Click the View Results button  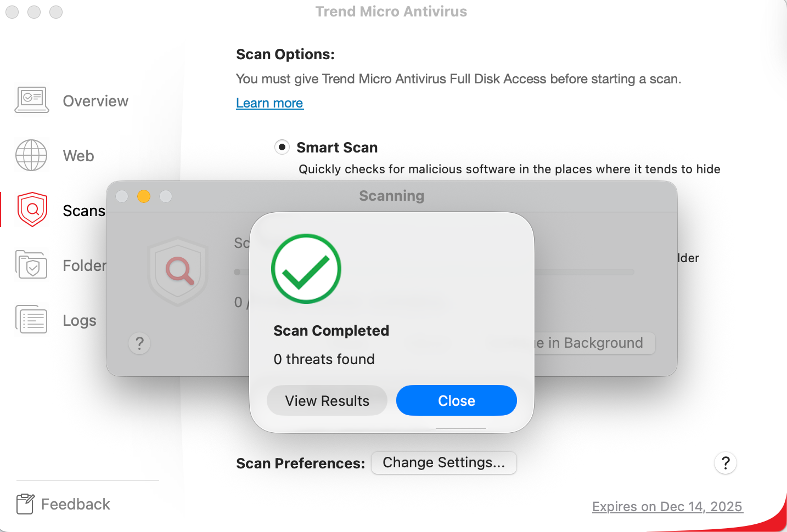tap(327, 400)
